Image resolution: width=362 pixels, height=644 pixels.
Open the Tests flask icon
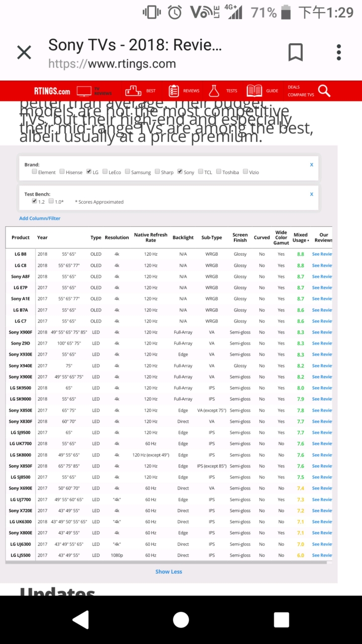(x=214, y=91)
